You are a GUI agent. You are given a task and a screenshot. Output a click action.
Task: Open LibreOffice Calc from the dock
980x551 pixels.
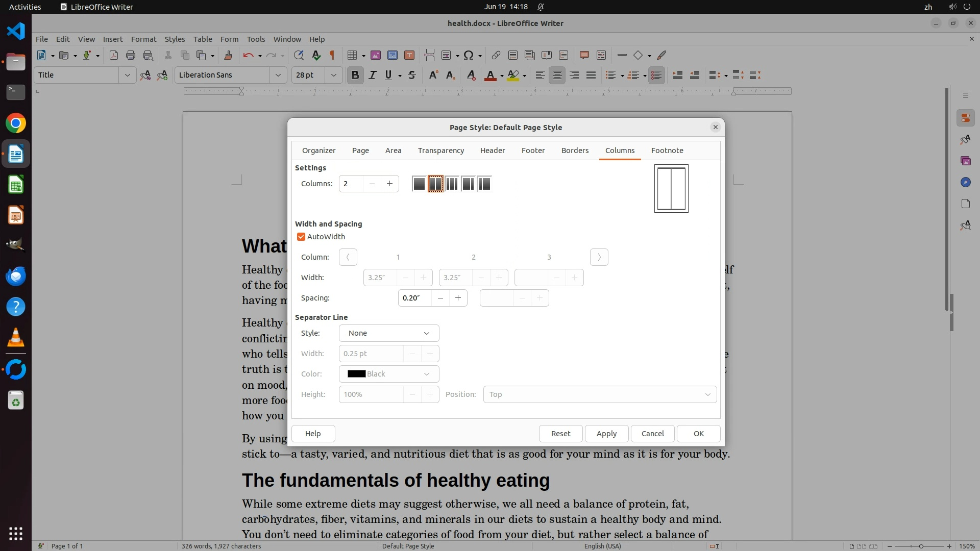pyautogui.click(x=16, y=185)
